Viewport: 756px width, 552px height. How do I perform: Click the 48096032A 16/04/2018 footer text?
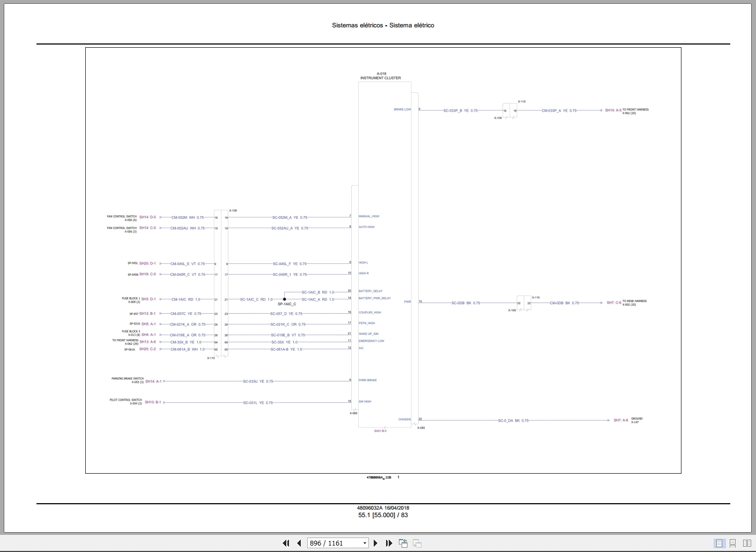pyautogui.click(x=383, y=508)
